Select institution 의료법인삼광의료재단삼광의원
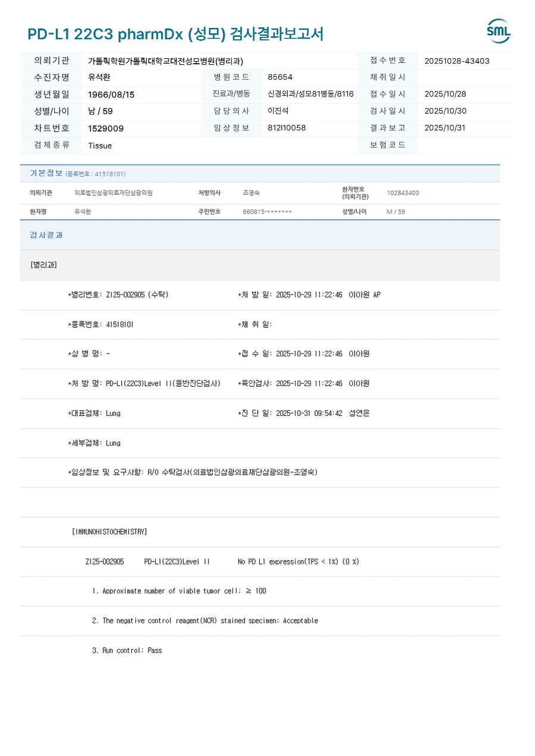This screenshot has width=535, height=756. click(113, 193)
